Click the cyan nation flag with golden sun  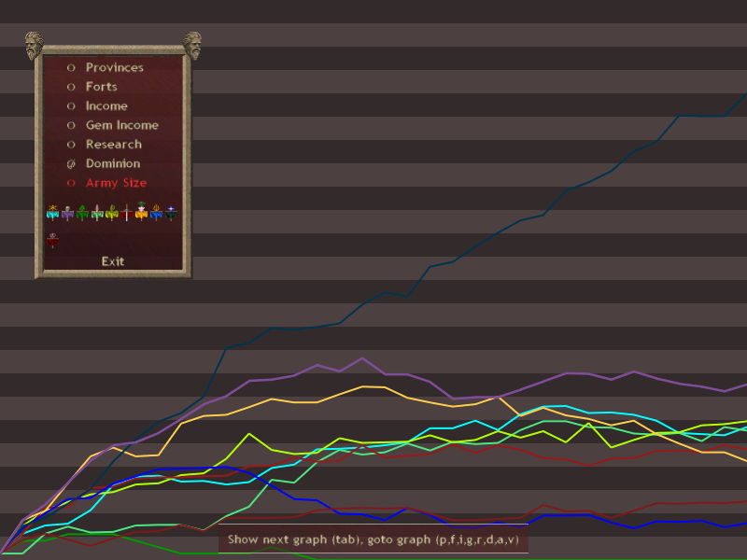(x=52, y=213)
